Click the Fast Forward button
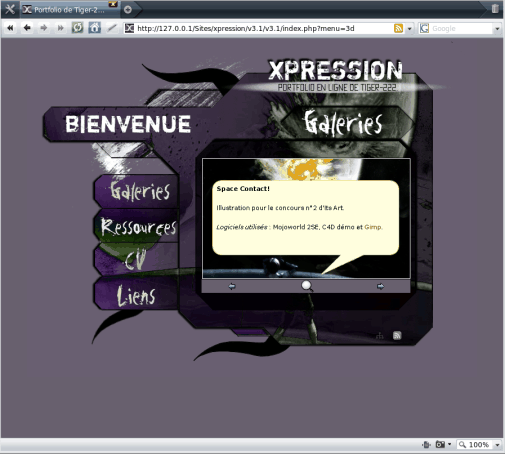This screenshot has width=505, height=454. click(60, 28)
